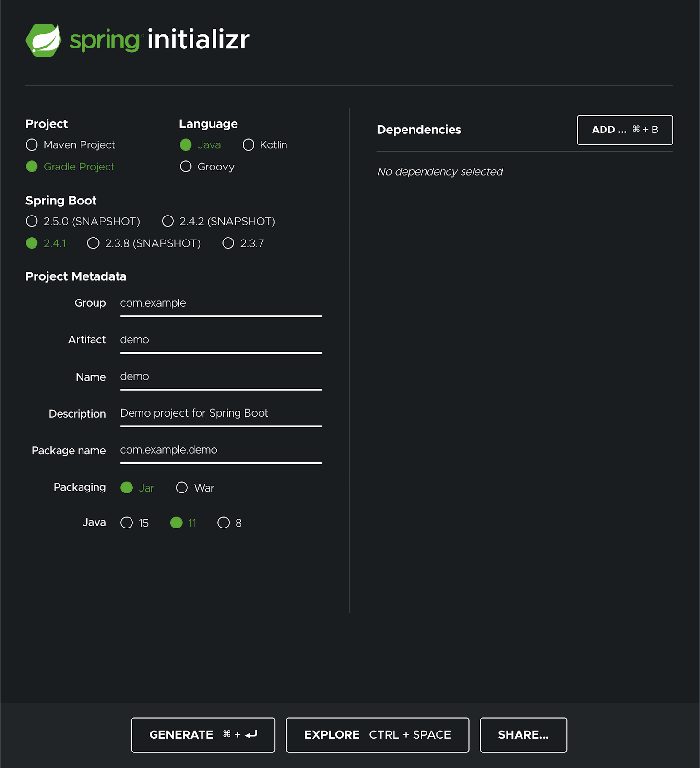Choose Java as the language
The height and width of the screenshot is (768, 700).
pos(186,144)
